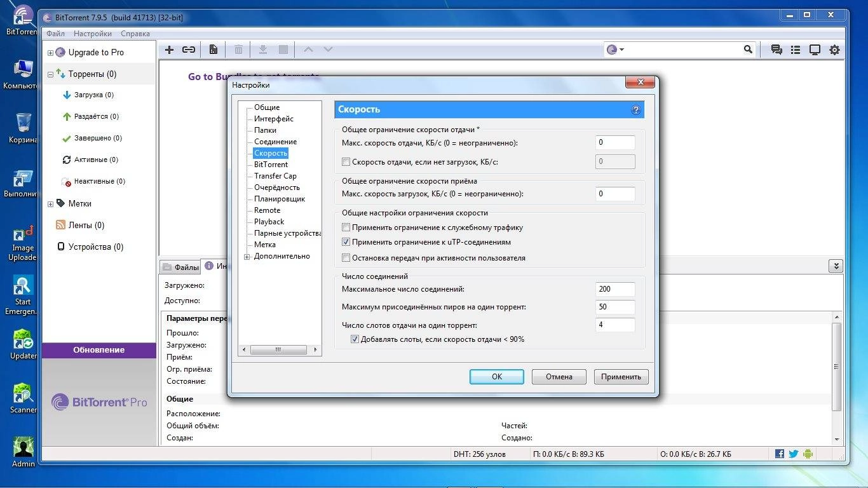Select Интерфейс in settings tree
The width and height of the screenshot is (868, 488).
tap(274, 119)
